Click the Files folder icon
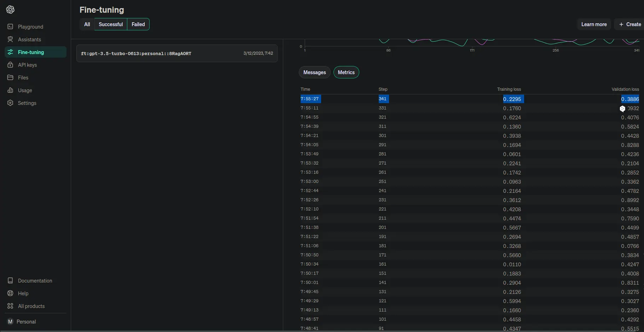The width and height of the screenshot is (644, 332). (10, 77)
